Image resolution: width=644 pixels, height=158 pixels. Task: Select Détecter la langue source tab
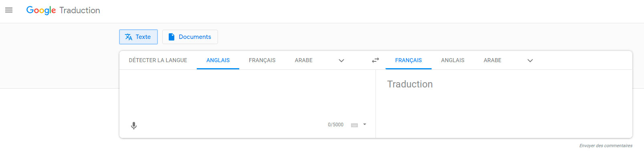point(158,60)
